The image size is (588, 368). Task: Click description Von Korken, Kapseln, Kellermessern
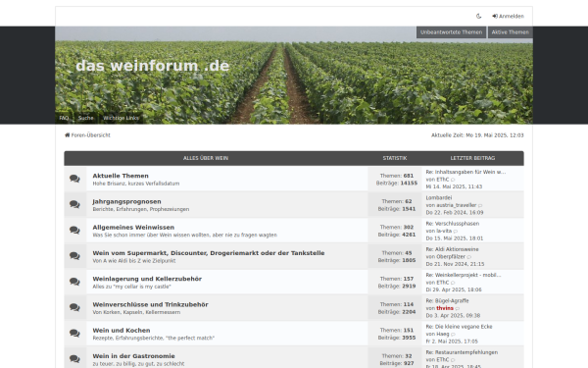136,312
